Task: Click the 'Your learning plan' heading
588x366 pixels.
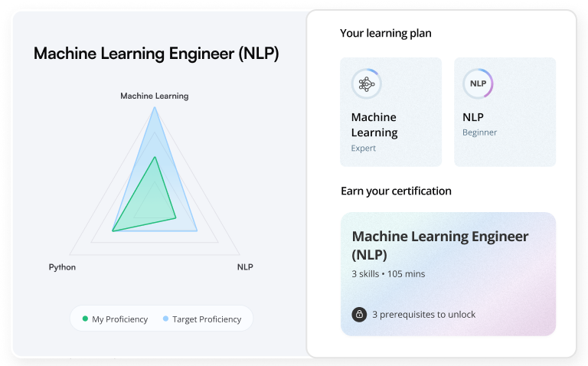Action: coord(386,34)
